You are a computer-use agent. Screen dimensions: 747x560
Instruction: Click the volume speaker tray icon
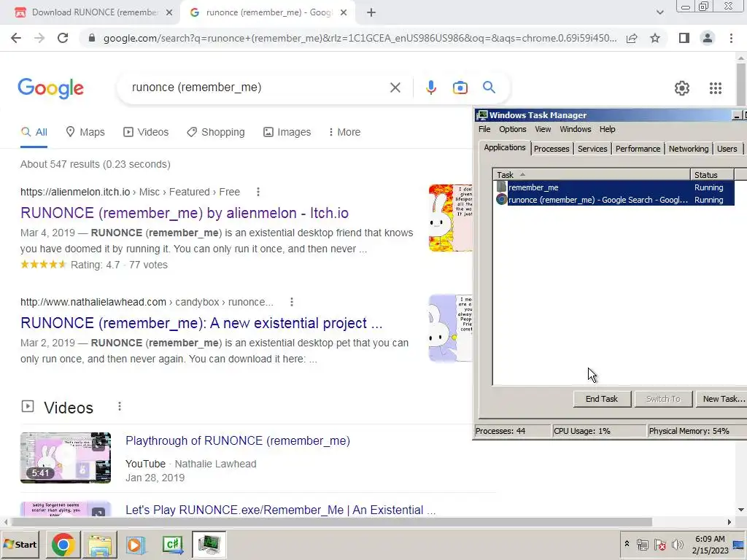pos(677,544)
